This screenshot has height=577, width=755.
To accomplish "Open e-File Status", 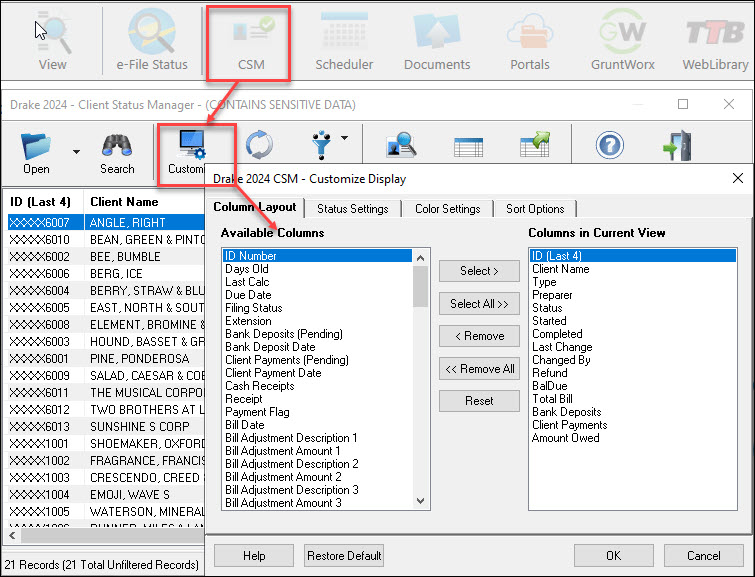I will [x=152, y=42].
